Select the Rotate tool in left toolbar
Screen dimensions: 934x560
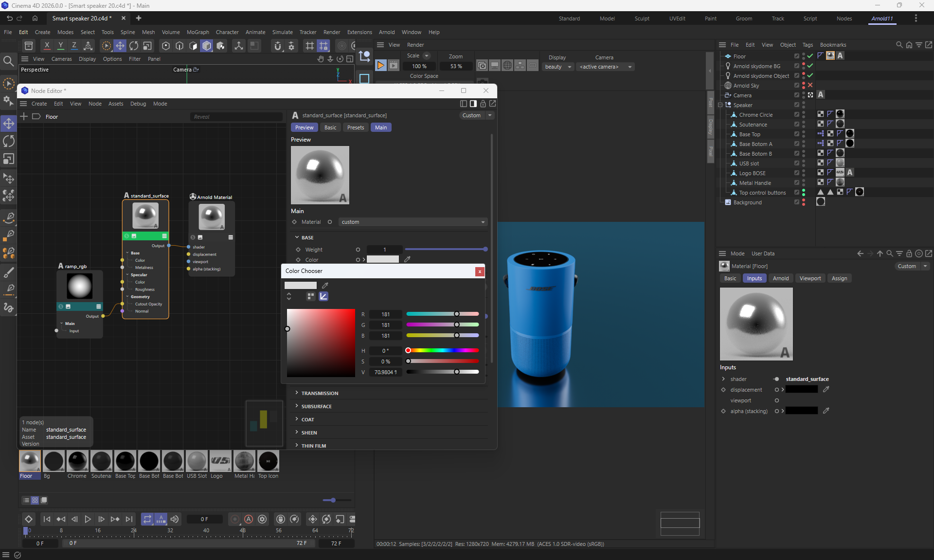tap(9, 141)
